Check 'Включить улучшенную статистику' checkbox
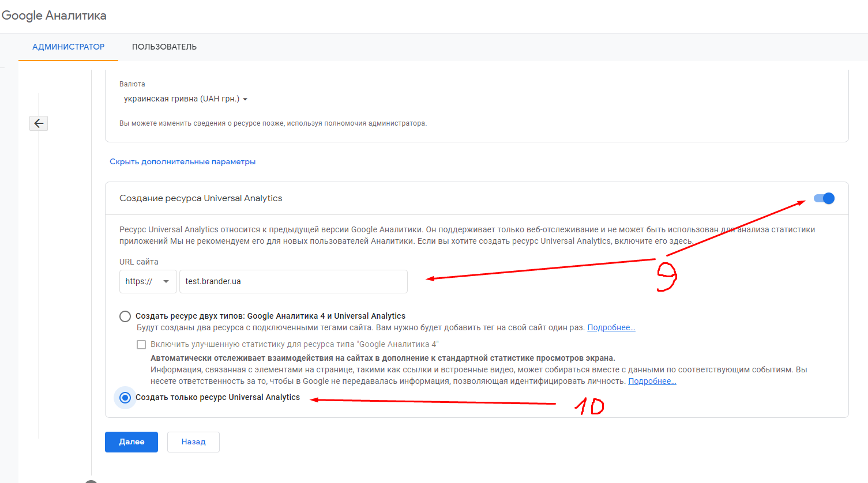868x483 pixels. pos(141,345)
